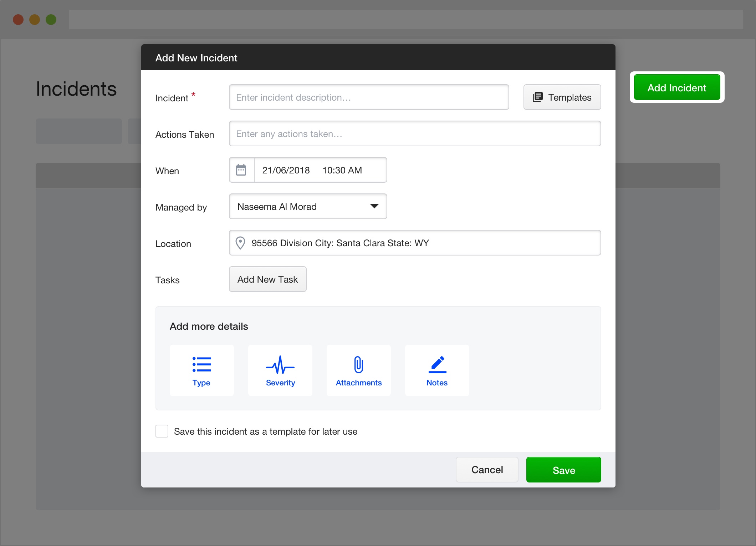
Task: Click the green Save button
Action: [564, 470]
